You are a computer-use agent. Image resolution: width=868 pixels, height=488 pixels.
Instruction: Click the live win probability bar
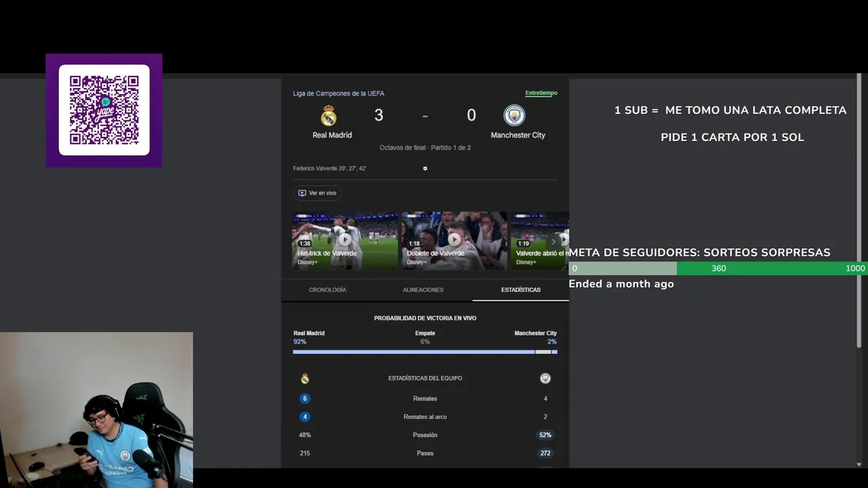coord(425,352)
